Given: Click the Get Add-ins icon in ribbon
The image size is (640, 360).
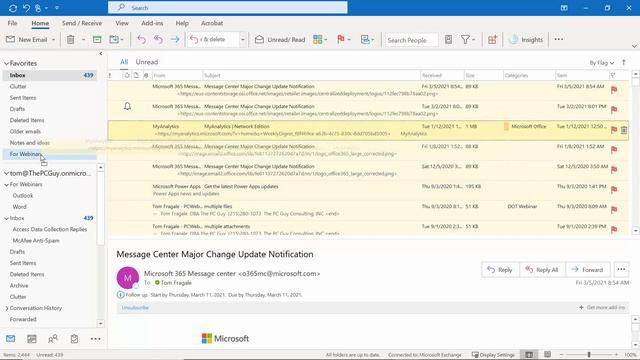Looking at the screenshot, I should pos(492,40).
